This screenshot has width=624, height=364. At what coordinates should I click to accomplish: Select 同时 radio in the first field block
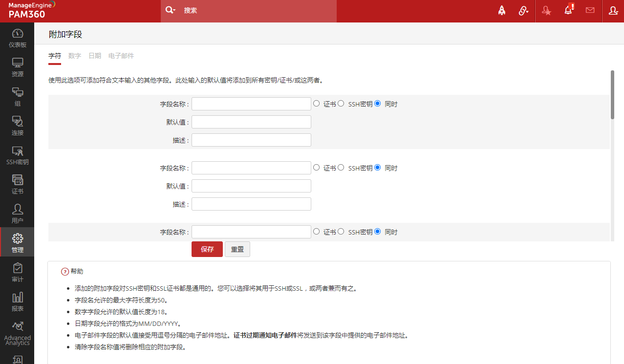[x=377, y=104]
